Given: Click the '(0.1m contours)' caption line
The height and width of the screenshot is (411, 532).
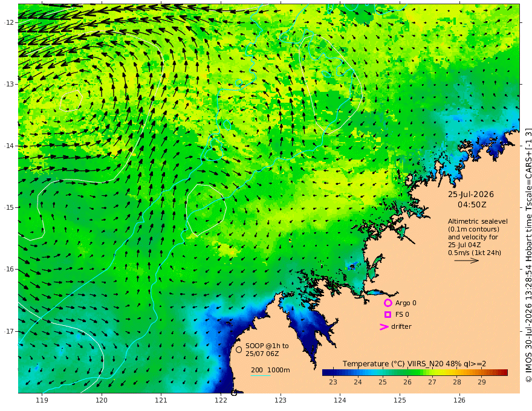Looking at the screenshot, I should pyautogui.click(x=473, y=229).
